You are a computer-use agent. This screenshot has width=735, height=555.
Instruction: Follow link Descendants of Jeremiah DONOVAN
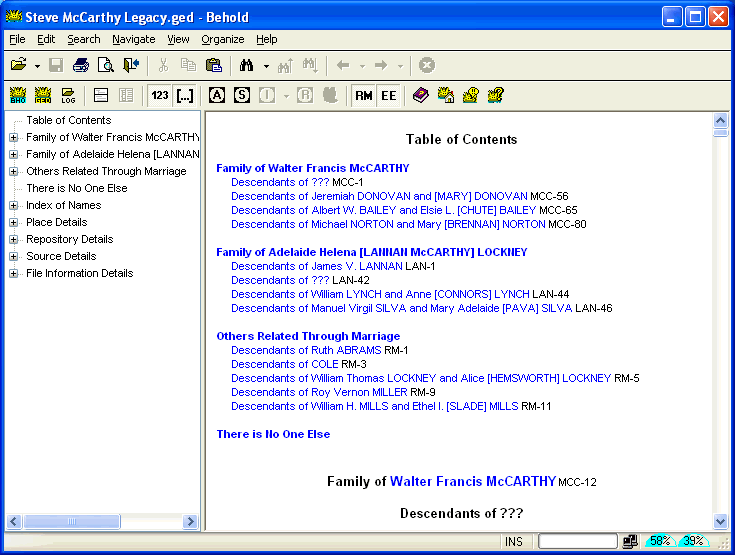click(x=379, y=196)
